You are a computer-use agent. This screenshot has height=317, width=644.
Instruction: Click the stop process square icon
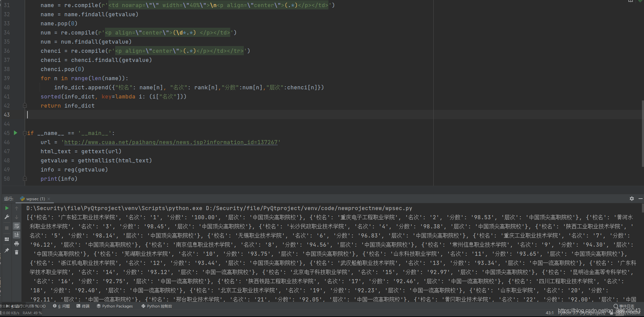7,228
